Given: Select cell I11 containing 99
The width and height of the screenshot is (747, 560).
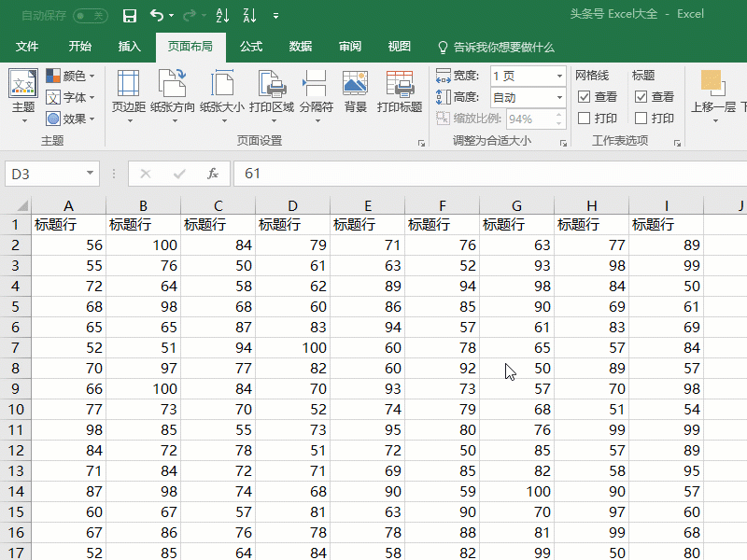Looking at the screenshot, I should click(x=667, y=429).
